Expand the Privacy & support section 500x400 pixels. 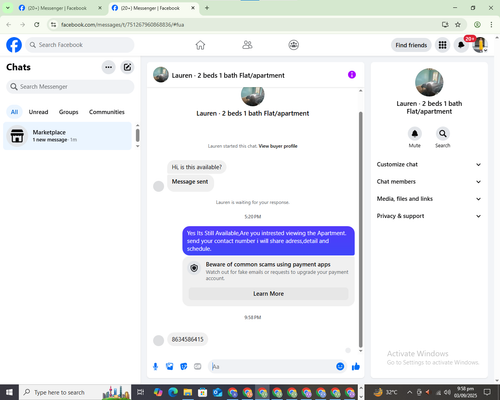point(429,216)
